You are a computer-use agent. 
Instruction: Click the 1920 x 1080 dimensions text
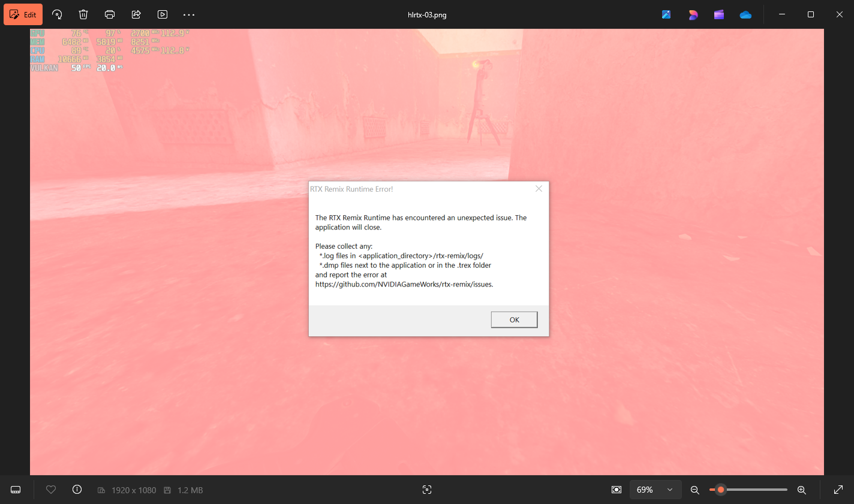click(134, 490)
